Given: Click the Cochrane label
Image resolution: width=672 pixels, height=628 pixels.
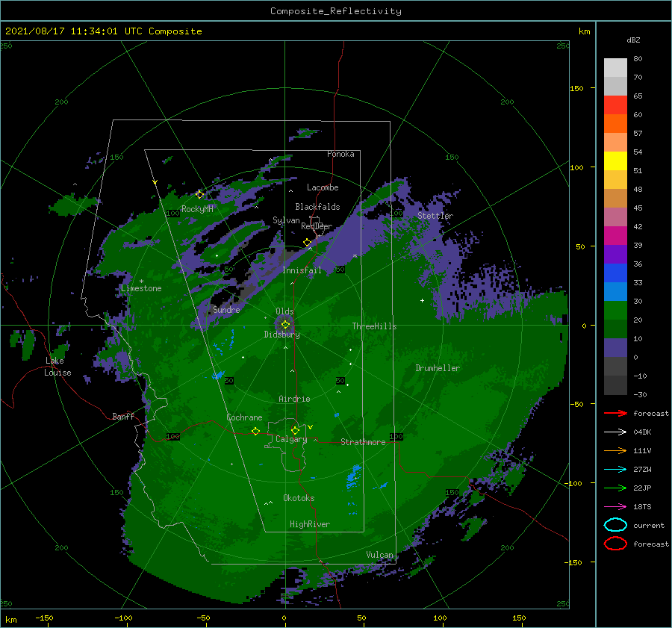Looking at the screenshot, I should click(x=244, y=417).
